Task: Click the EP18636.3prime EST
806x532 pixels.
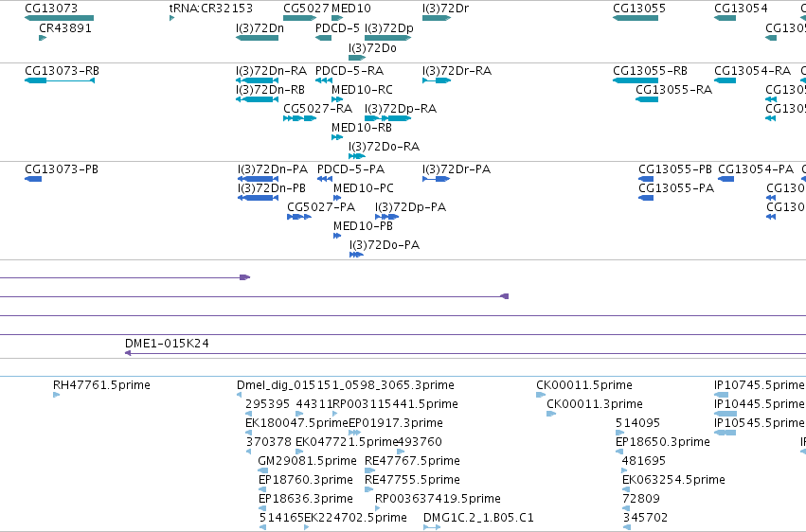Action: [x=262, y=509]
